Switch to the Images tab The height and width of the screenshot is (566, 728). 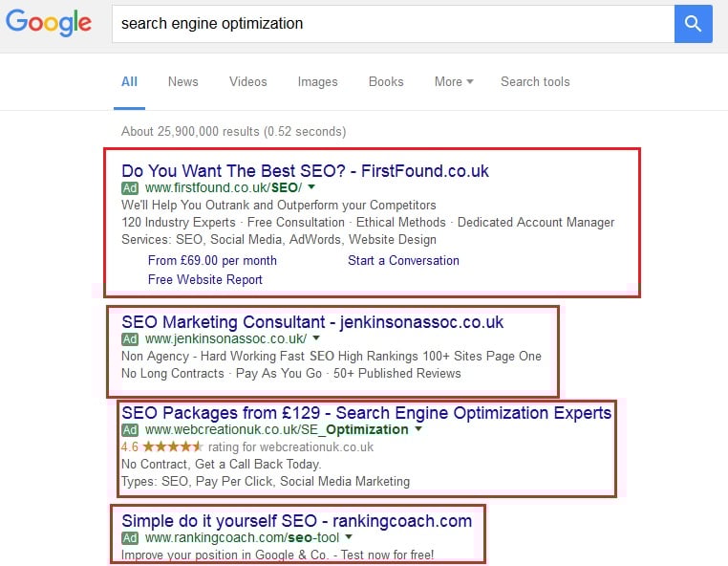[x=317, y=82]
